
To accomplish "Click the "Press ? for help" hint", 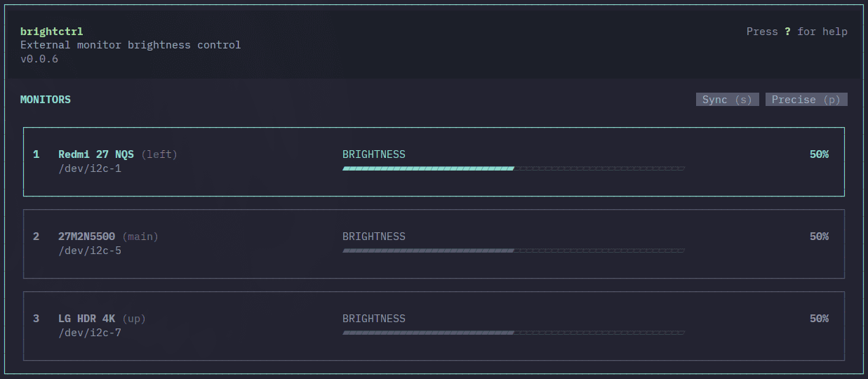I will point(797,32).
